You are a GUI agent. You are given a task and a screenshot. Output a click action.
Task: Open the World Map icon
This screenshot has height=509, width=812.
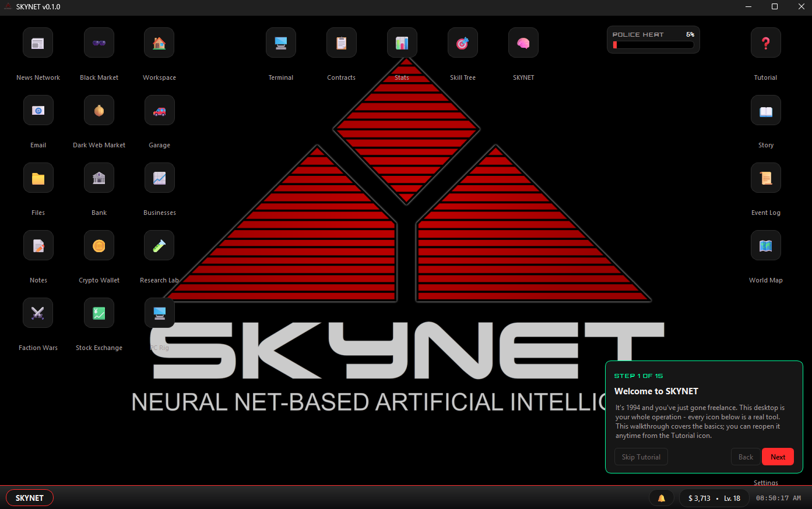pos(766,246)
